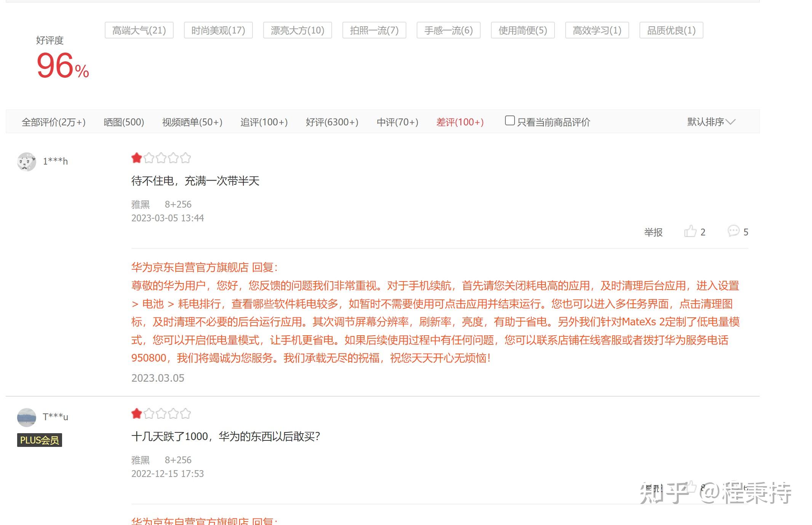The height and width of the screenshot is (525, 812).
Task: Click review text 待不住电，充满一次带半天
Action: [195, 181]
